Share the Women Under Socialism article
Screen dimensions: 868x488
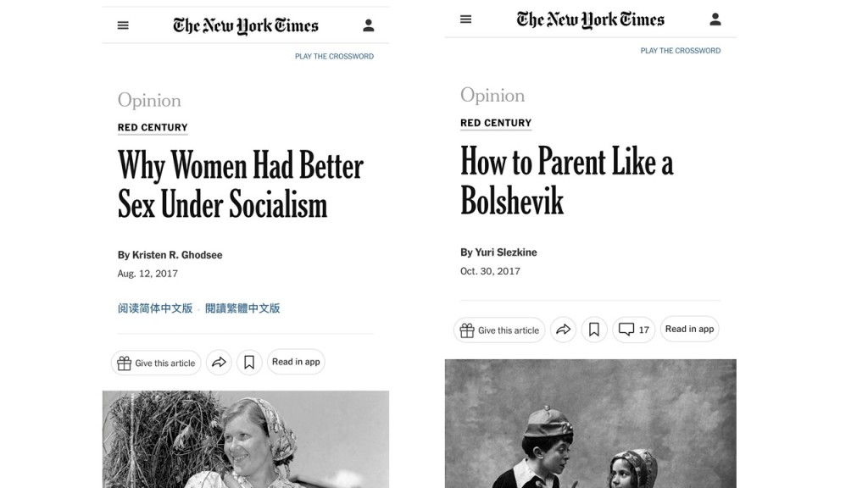click(x=220, y=363)
